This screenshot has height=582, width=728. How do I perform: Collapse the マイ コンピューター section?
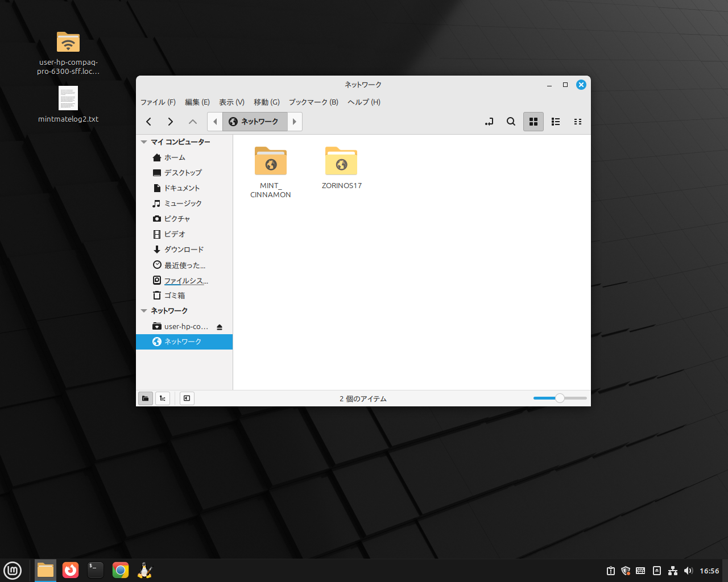point(144,142)
